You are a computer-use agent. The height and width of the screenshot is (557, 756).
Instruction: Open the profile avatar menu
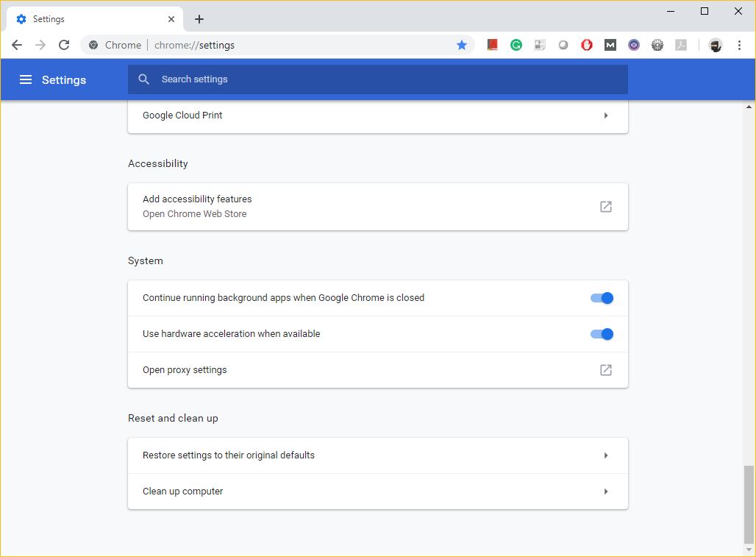[x=716, y=46]
